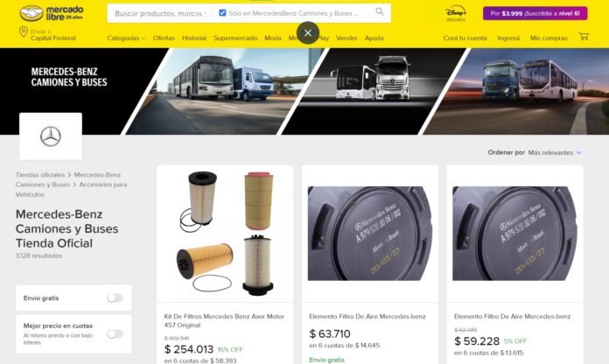Click the purple Suscribite a nivel 6 button

[535, 13]
